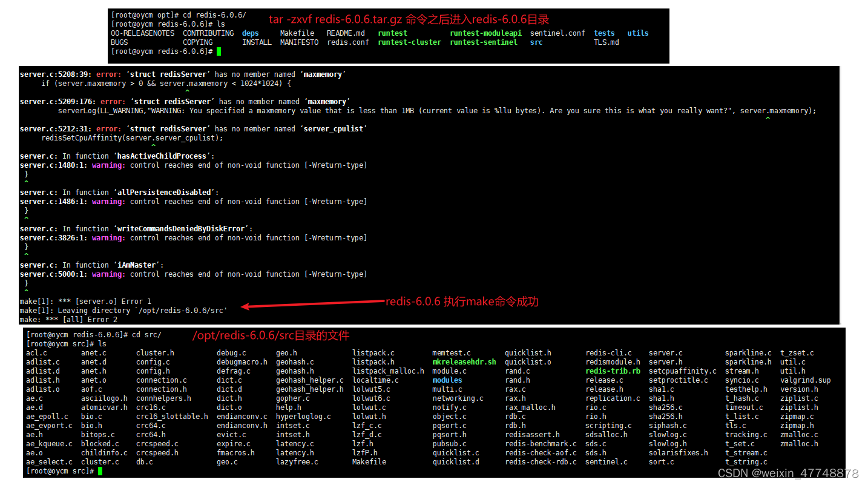Click the sentinel.conf file entry

click(557, 33)
